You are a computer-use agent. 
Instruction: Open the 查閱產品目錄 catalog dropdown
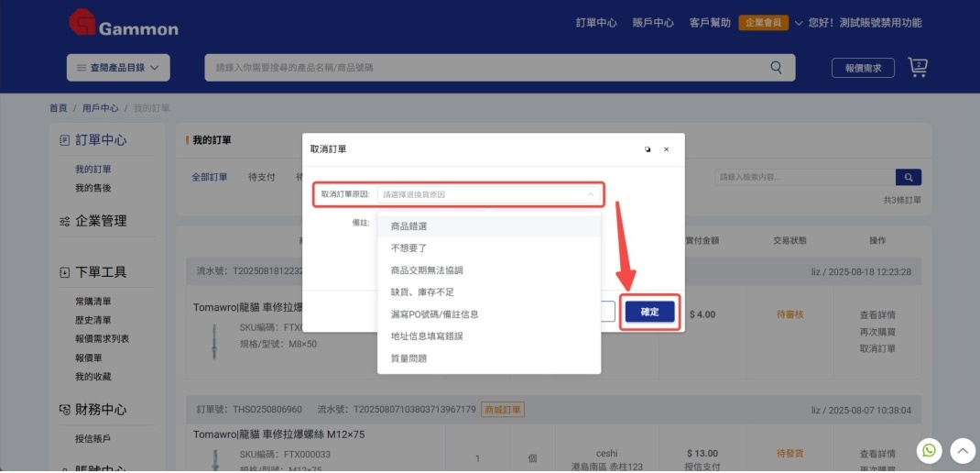pos(117,68)
